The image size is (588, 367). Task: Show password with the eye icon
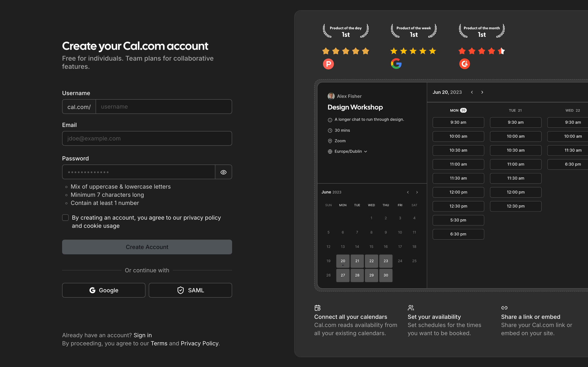click(224, 172)
